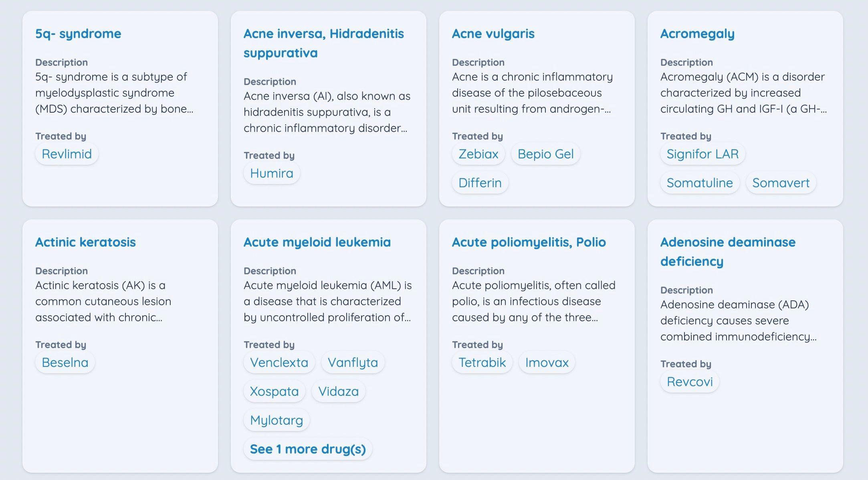Image resolution: width=868 pixels, height=480 pixels.
Task: Open the Zebiax drug page
Action: [478, 154]
